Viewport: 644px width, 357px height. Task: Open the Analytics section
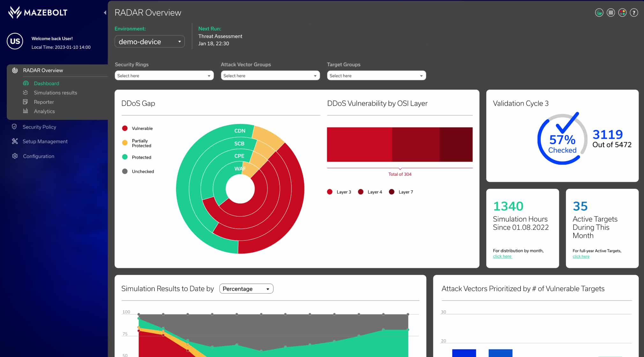[x=44, y=111]
